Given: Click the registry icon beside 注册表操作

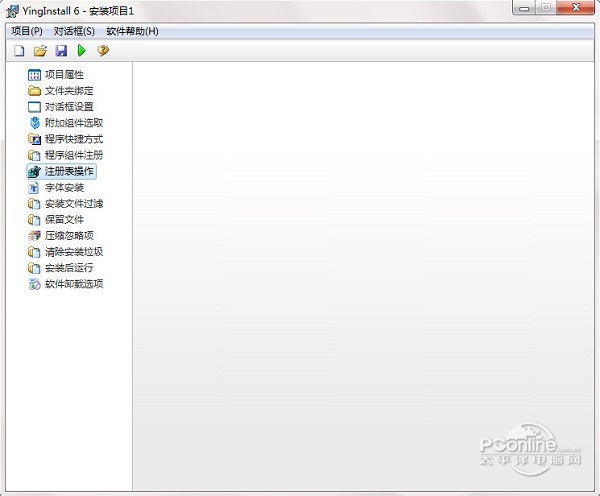Looking at the screenshot, I should tap(34, 171).
